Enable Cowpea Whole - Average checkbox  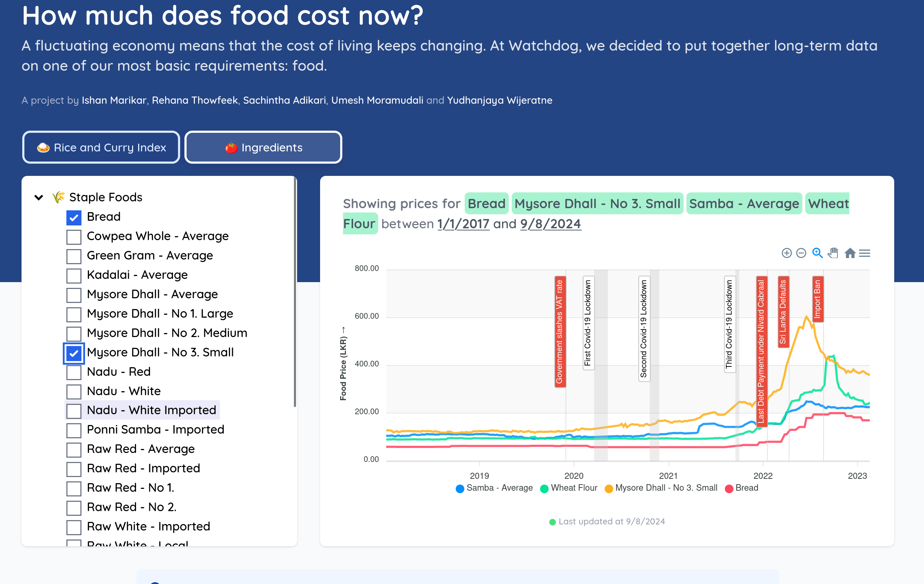pos(74,237)
